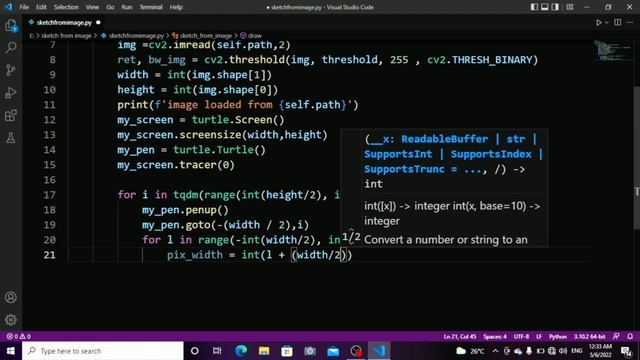Open the Extensions view
Image resolution: width=640 pixels, height=360 pixels.
click(11, 116)
